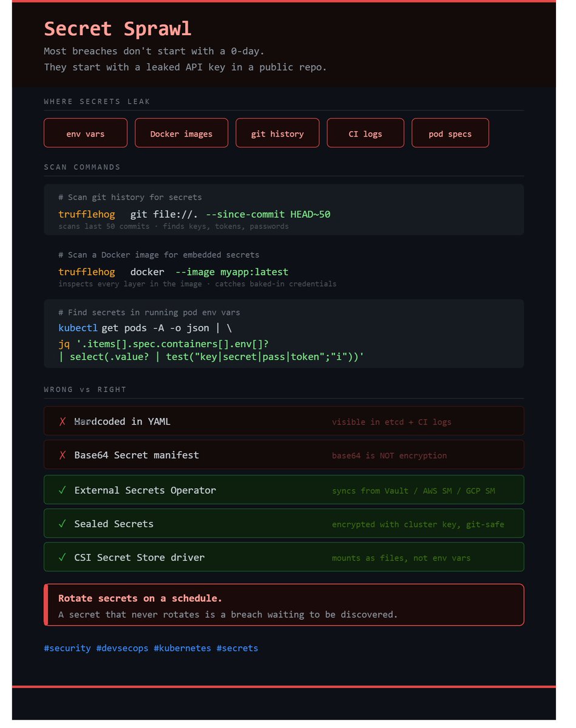
Task: Click the 'Sealed Secrets' label
Action: (x=114, y=524)
